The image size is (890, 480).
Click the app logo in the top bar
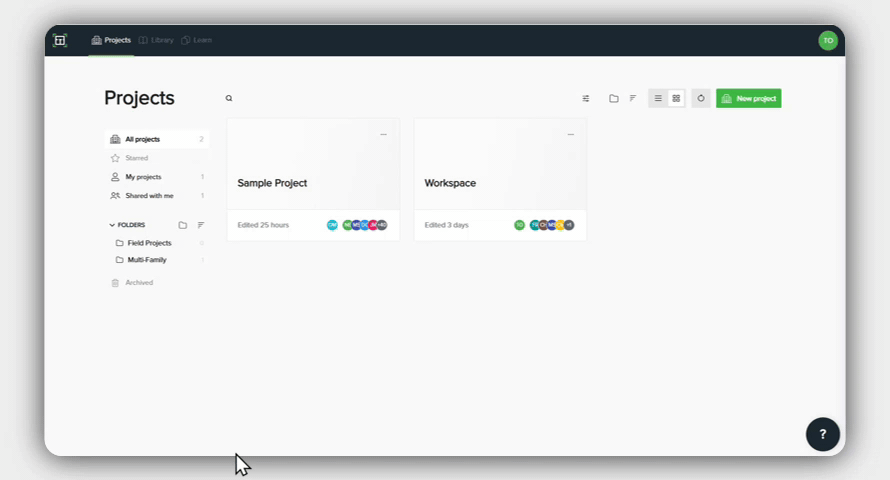click(x=60, y=40)
